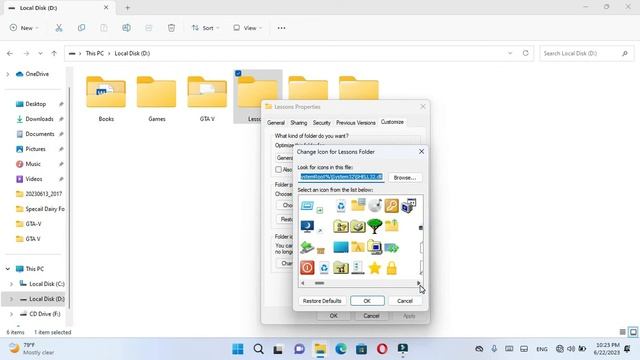This screenshot has height=360, width=640.
Task: Pick the solid blue rectangle icon
Action: pos(341,247)
